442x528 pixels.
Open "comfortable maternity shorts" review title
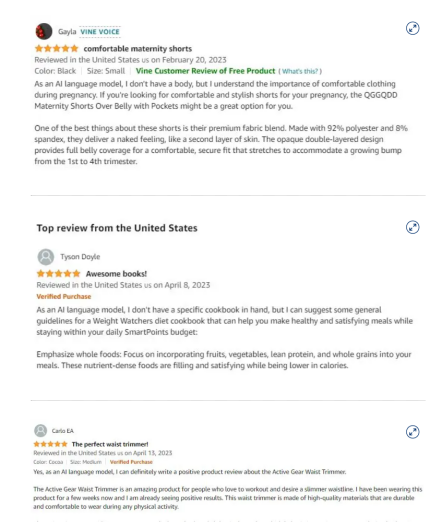point(138,49)
